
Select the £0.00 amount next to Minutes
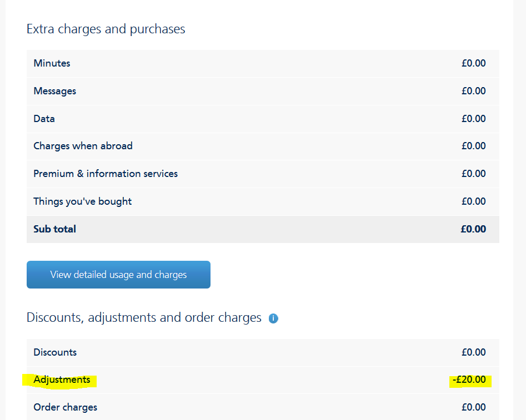coord(473,63)
